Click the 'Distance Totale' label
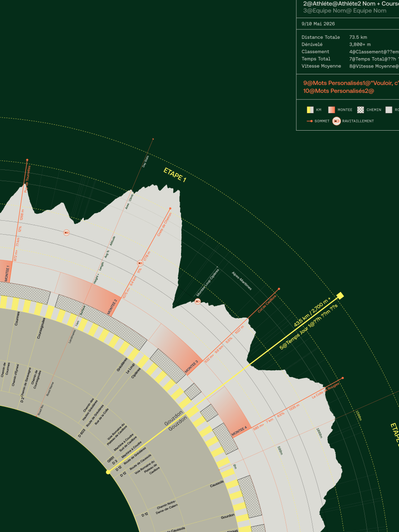Image resolution: width=399 pixels, height=532 pixels. (321, 37)
